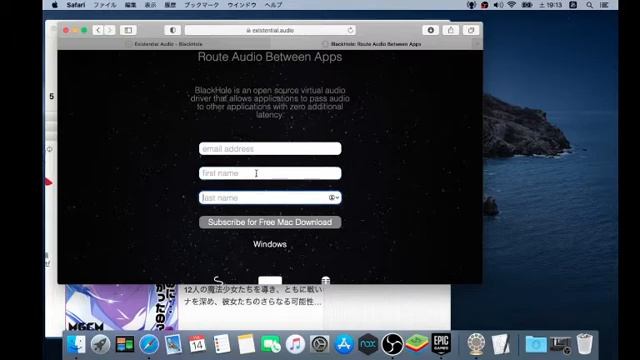Viewport: 640px width, 360px height.
Task: Open Mission Control in the Dock
Action: (124, 344)
